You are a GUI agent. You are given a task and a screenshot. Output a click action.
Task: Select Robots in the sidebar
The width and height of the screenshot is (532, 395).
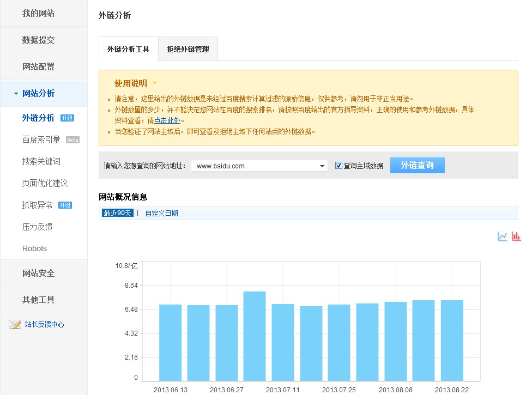tap(34, 248)
